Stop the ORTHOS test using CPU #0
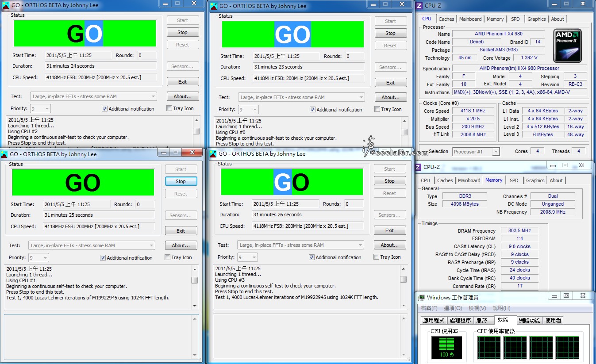The width and height of the screenshot is (596, 364). coord(391,33)
